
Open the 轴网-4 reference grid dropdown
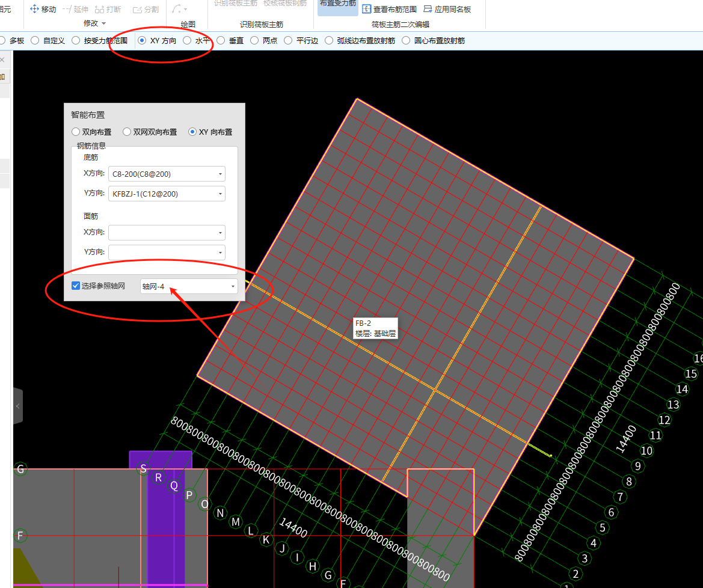click(189, 286)
